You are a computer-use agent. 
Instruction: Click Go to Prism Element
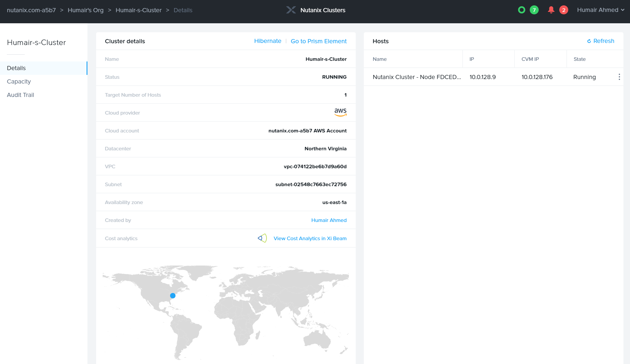click(319, 41)
